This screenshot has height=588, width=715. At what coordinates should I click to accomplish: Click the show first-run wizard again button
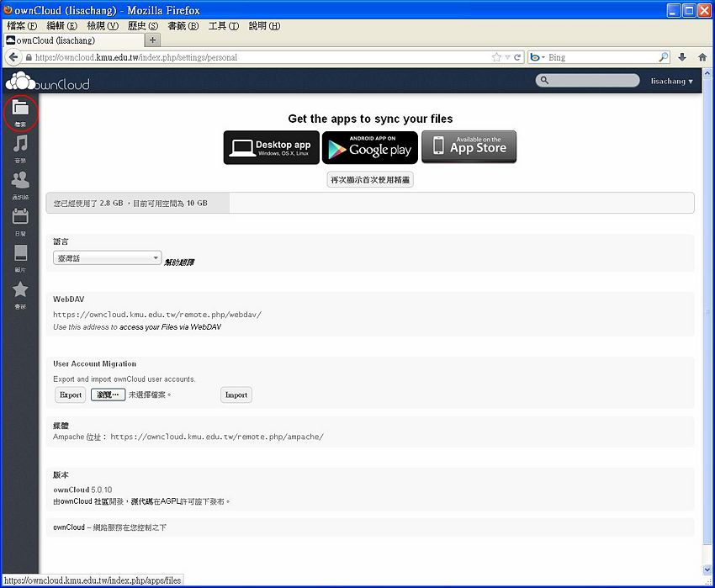(370, 180)
